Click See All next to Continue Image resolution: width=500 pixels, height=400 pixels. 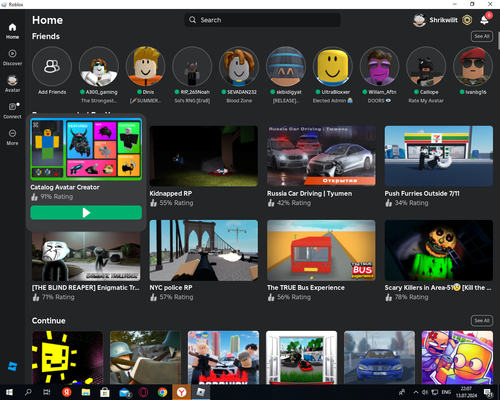[x=482, y=321]
